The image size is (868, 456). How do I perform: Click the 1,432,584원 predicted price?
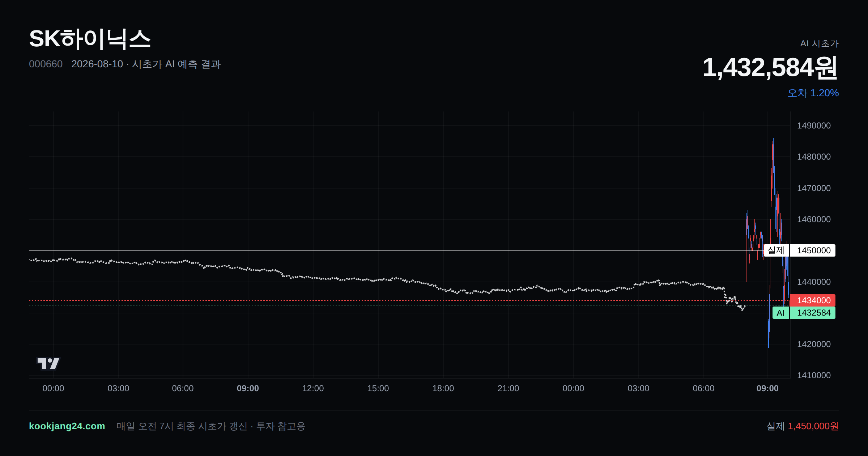click(x=770, y=68)
